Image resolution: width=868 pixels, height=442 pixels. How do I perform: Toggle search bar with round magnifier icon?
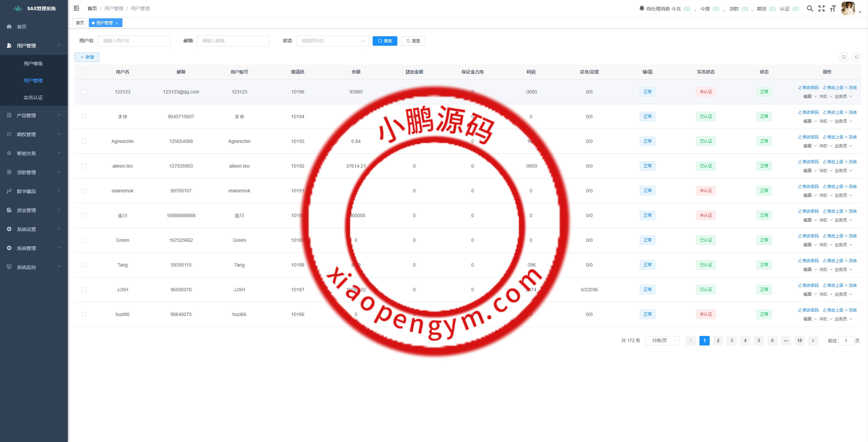843,57
